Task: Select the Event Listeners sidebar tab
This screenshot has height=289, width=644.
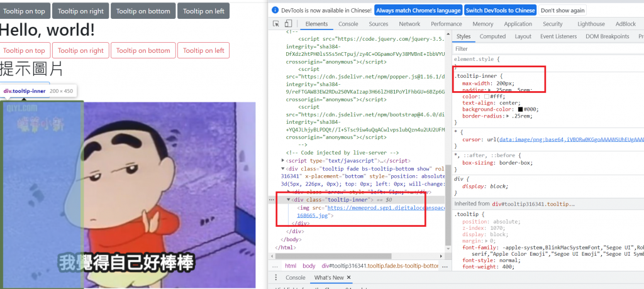Action: (x=558, y=36)
